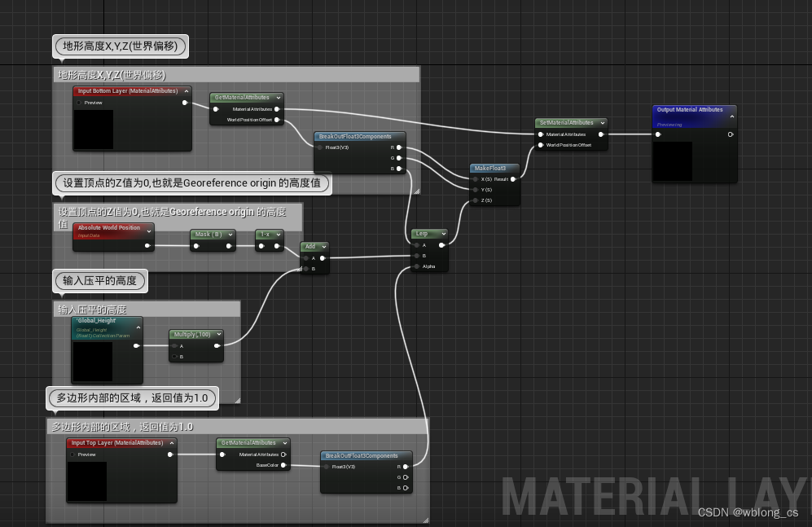This screenshot has height=527, width=812.
Task: Click the Input Bottom Layer output pin
Action: point(185,103)
